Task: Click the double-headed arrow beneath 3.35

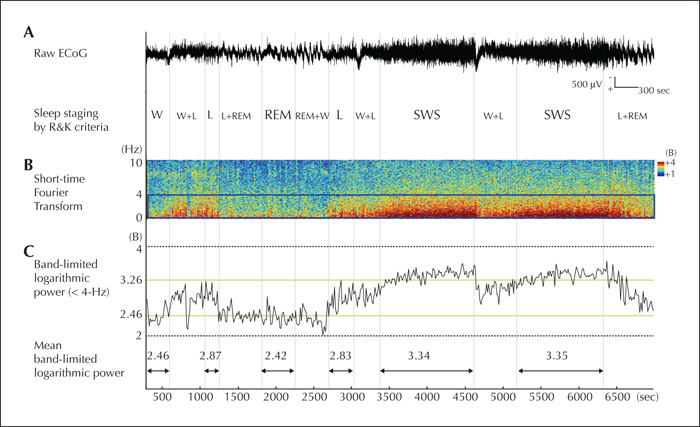Action: pyautogui.click(x=560, y=371)
